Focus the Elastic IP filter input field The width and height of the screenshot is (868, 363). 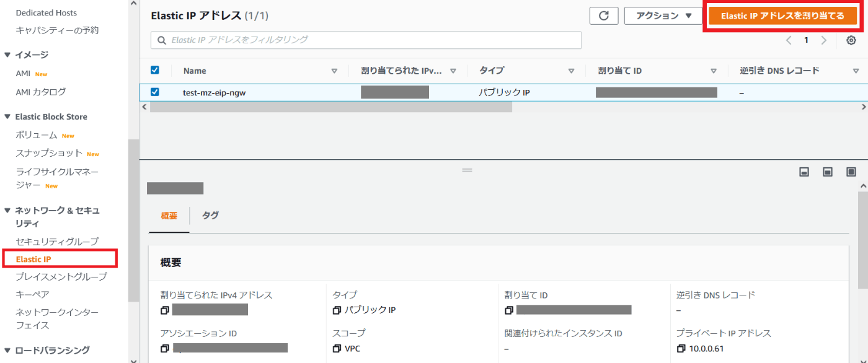[x=366, y=40]
